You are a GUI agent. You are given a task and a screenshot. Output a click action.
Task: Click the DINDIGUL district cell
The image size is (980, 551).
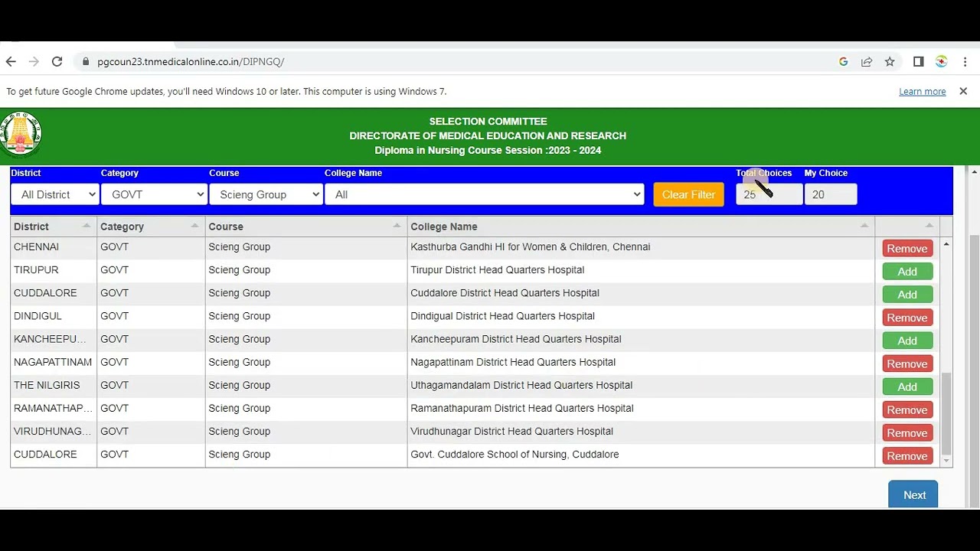(54, 316)
